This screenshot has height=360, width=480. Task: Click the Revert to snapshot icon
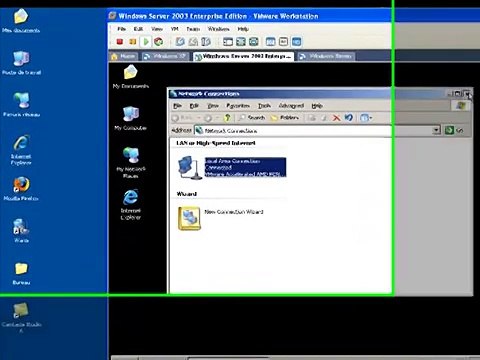click(x=193, y=42)
